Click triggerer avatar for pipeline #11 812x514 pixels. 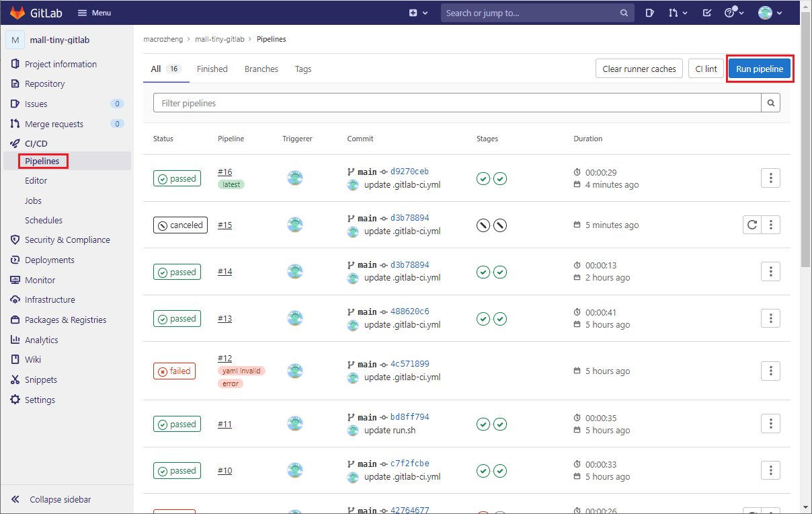click(x=295, y=424)
